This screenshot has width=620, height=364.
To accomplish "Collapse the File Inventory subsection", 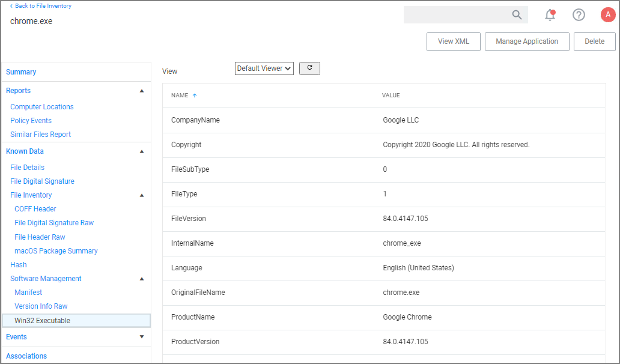I will tap(142, 195).
